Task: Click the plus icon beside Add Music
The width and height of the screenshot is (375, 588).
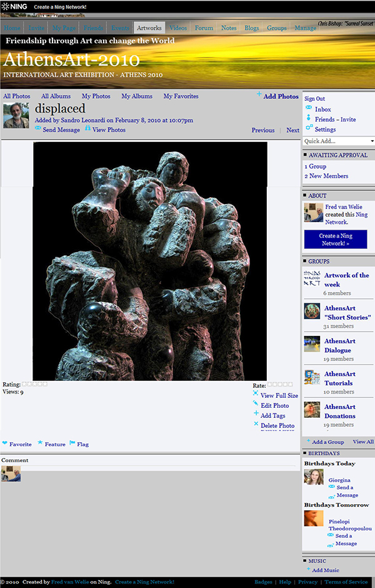Action: [x=309, y=569]
